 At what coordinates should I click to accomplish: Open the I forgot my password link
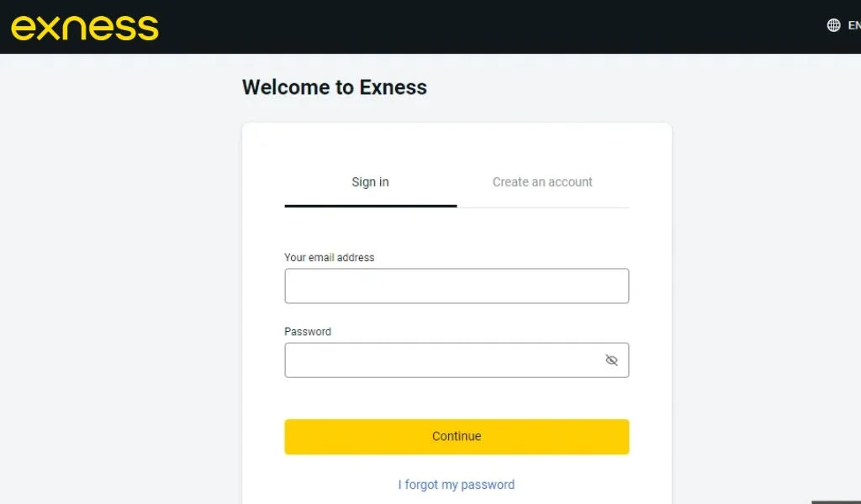click(457, 484)
